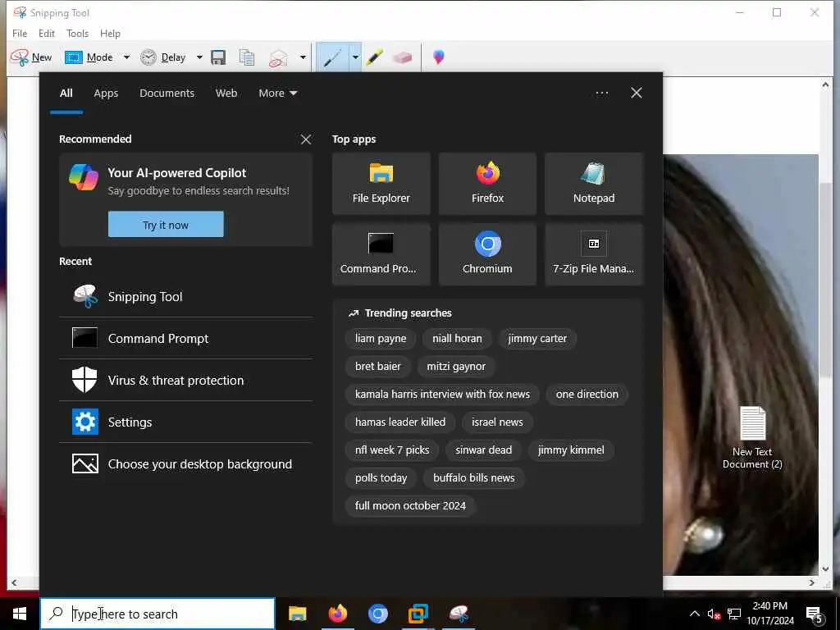Launch Chromium from Top apps

[x=487, y=254]
